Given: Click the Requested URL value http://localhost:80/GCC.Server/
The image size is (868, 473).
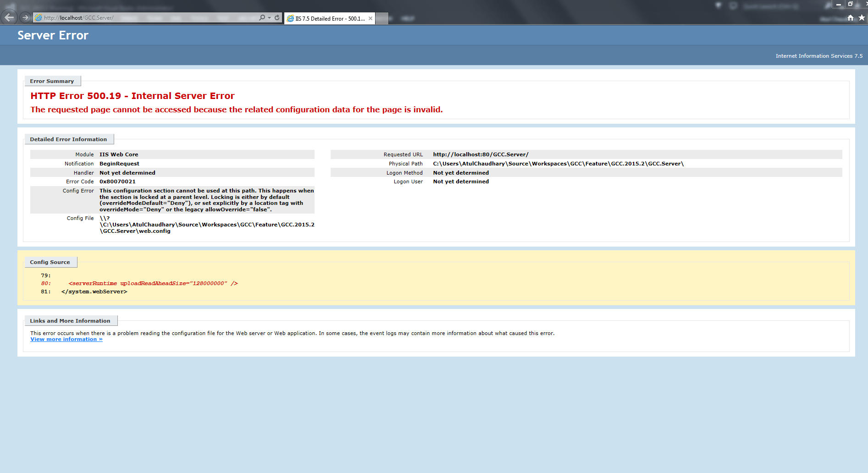Looking at the screenshot, I should 481,154.
